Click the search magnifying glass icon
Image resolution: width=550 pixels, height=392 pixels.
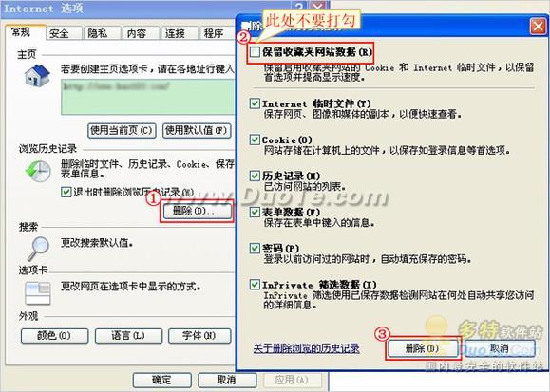(x=38, y=249)
